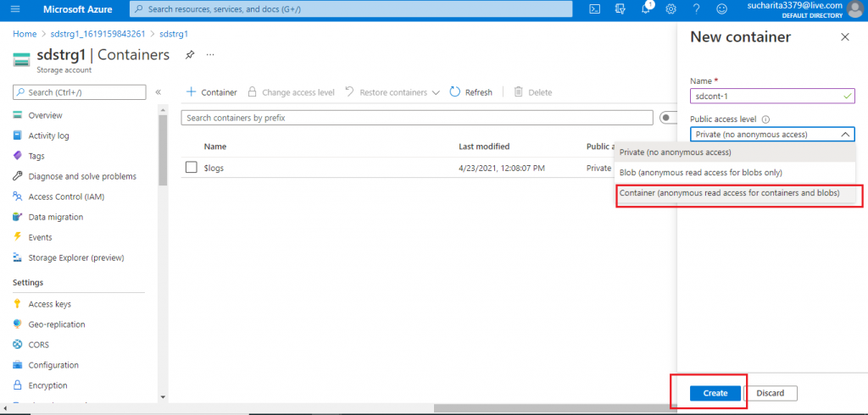
Task: Open Configuration under Settings
Action: pyautogui.click(x=53, y=365)
